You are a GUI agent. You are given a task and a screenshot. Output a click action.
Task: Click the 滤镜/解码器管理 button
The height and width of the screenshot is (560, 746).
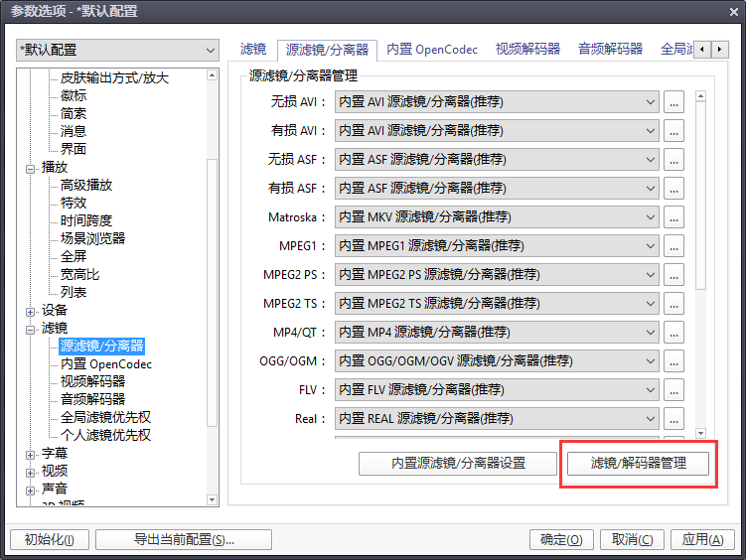point(637,463)
